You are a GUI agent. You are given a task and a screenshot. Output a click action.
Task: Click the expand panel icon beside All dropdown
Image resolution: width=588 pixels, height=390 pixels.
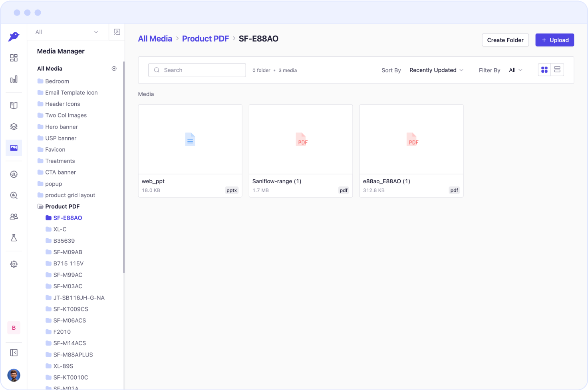click(117, 32)
